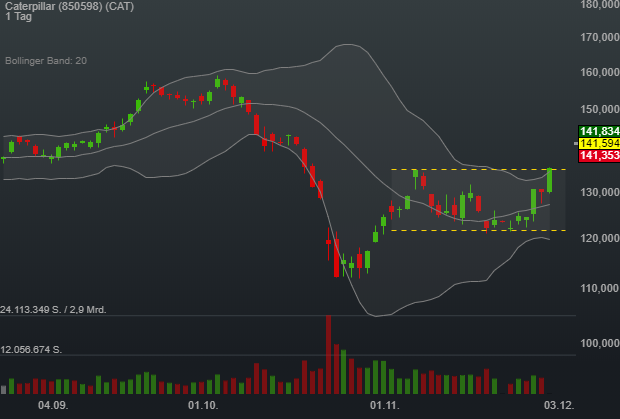Click the 'Bollinger Band: 20' indicator label
The image size is (620, 419).
click(46, 60)
